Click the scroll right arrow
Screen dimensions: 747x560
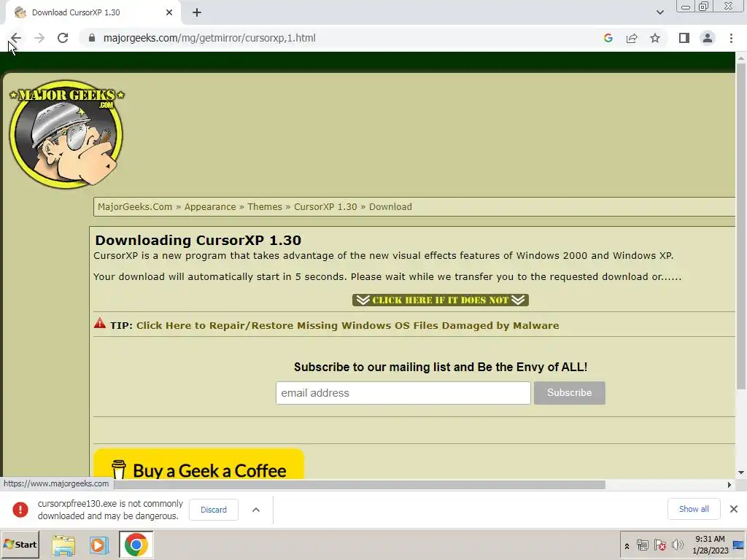click(729, 485)
